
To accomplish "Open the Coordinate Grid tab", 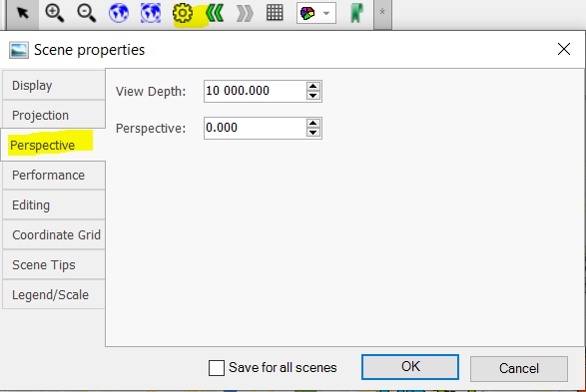I will coord(54,234).
